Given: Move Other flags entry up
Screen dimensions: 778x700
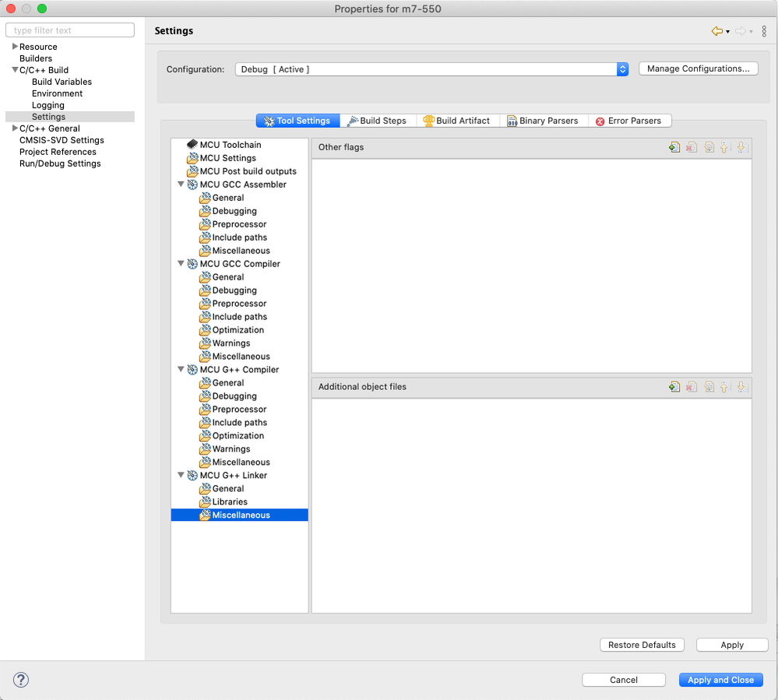Looking at the screenshot, I should 724,147.
